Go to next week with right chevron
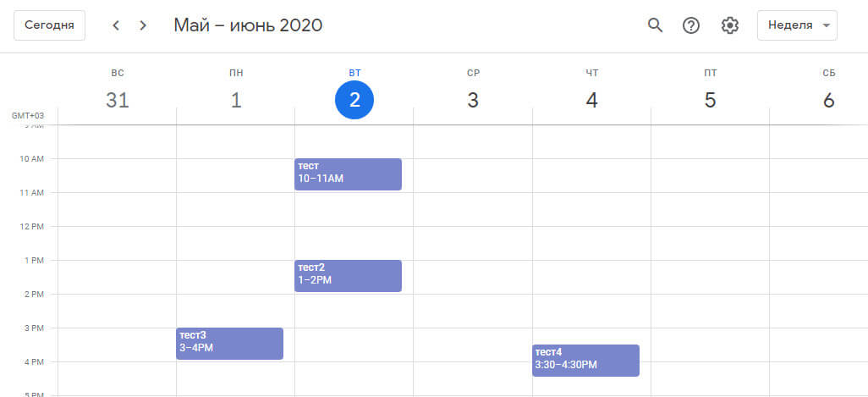 [143, 25]
